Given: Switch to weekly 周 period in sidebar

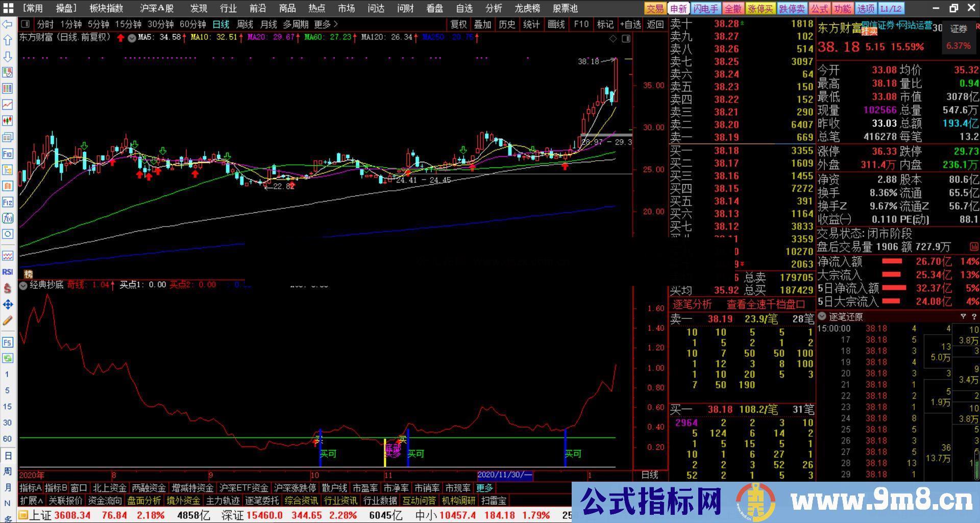Looking at the screenshot, I should click(7, 471).
